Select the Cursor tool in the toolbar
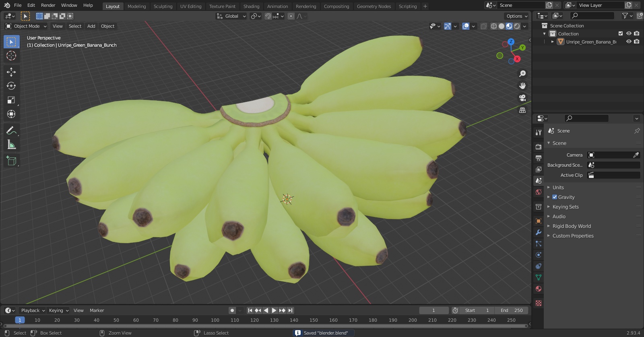644x337 pixels. pyautogui.click(x=11, y=56)
